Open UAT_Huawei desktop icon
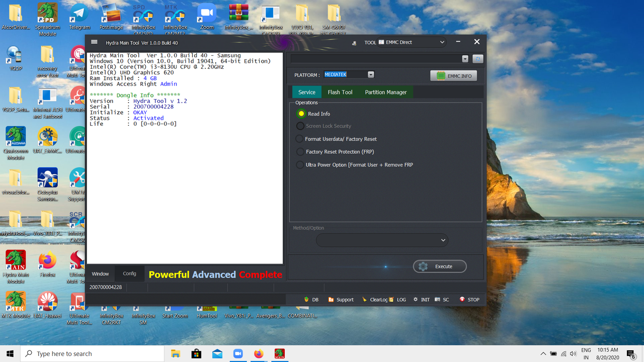The image size is (644, 362). [x=47, y=305]
